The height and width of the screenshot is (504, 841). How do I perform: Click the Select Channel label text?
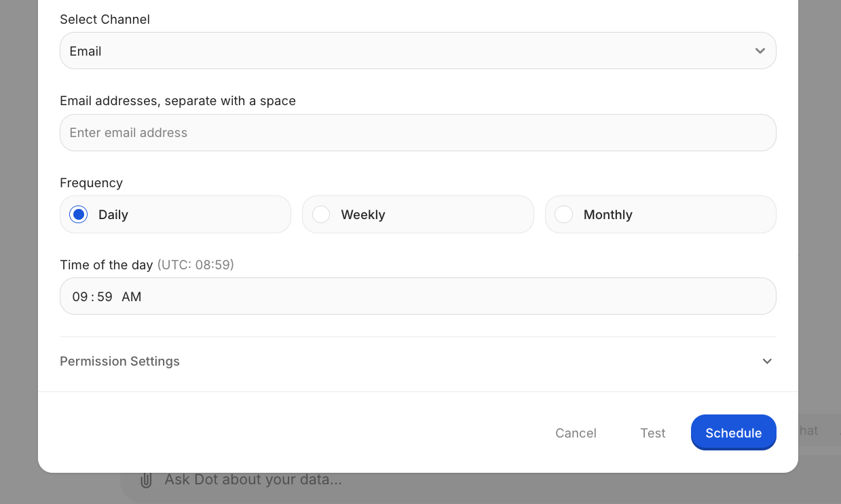[105, 20]
